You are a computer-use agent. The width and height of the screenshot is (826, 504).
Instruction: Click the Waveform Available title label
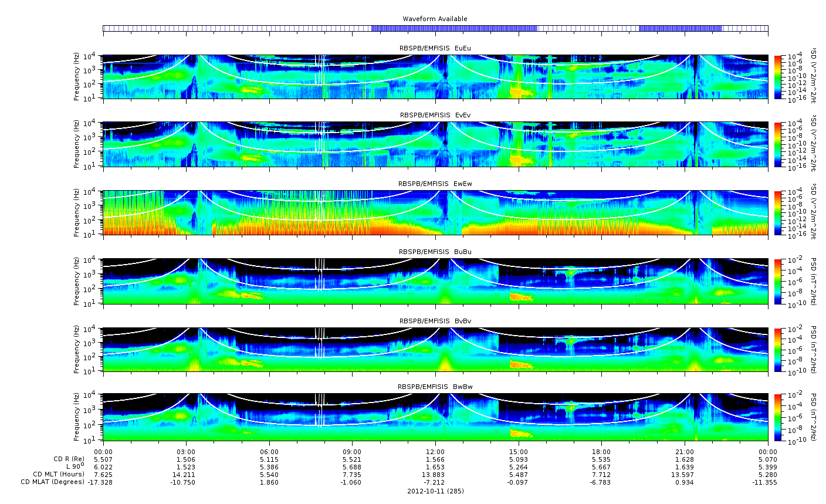[x=435, y=19]
